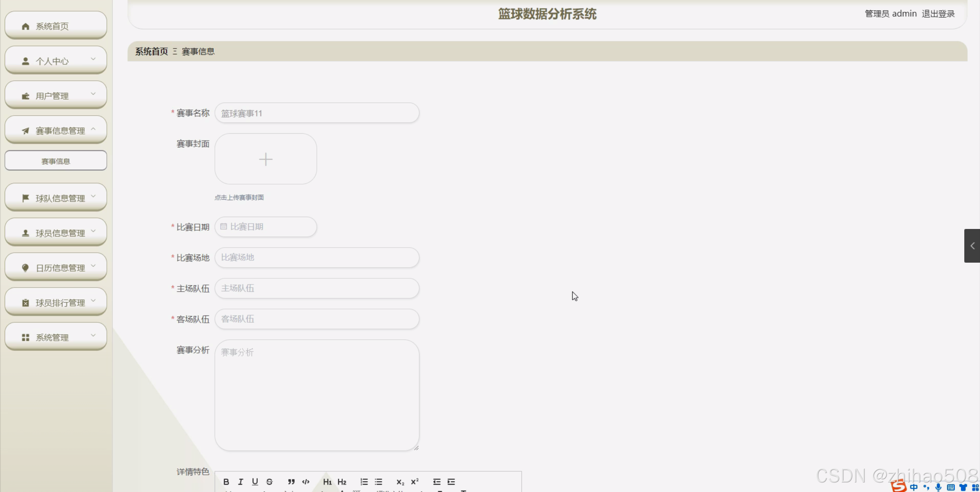The image size is (980, 492).
Task: Toggle italic formatting in the editor
Action: (241, 482)
